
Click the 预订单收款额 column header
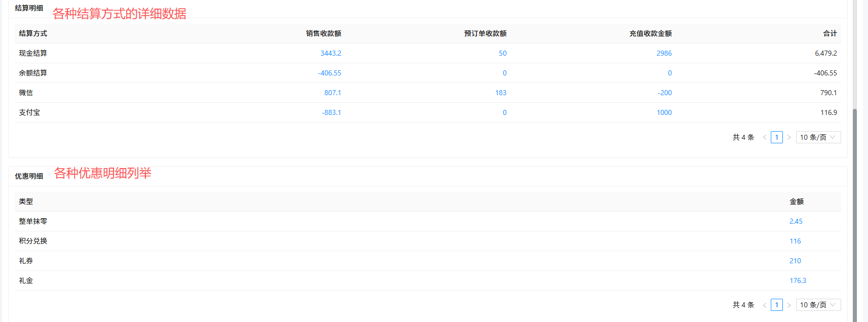tap(485, 33)
